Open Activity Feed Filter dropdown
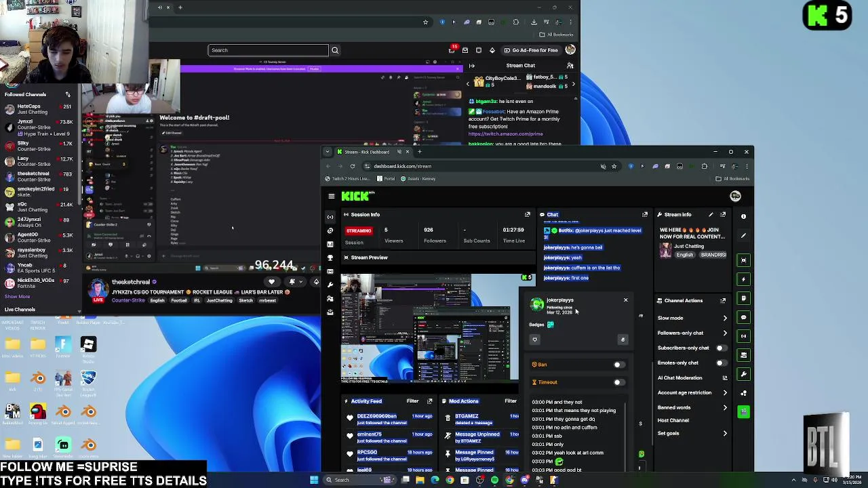The width and height of the screenshot is (868, 488). (412, 401)
